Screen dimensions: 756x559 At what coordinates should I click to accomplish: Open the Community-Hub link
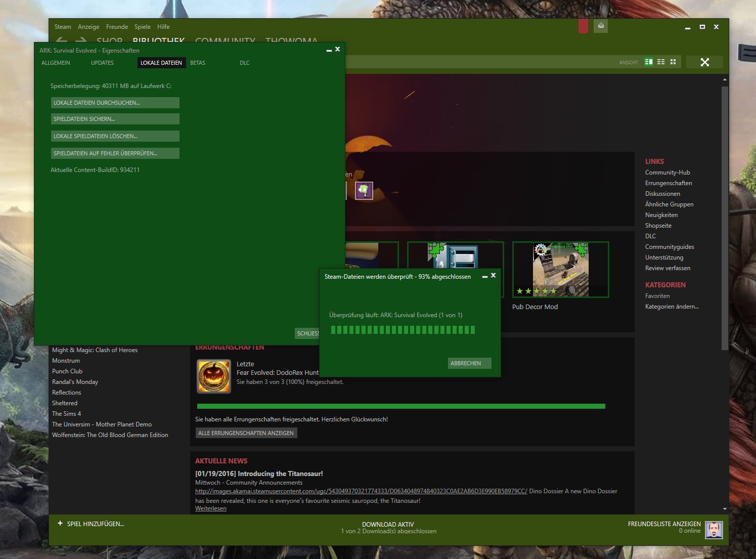click(x=668, y=173)
